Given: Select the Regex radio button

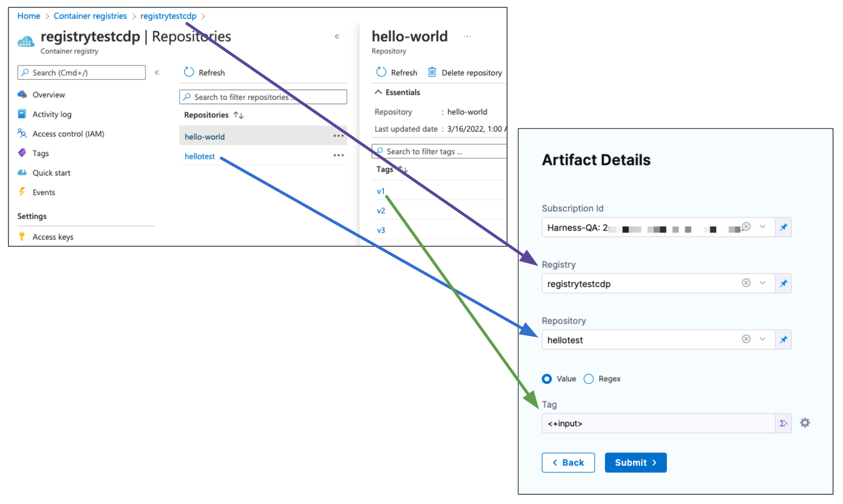Looking at the screenshot, I should 588,379.
